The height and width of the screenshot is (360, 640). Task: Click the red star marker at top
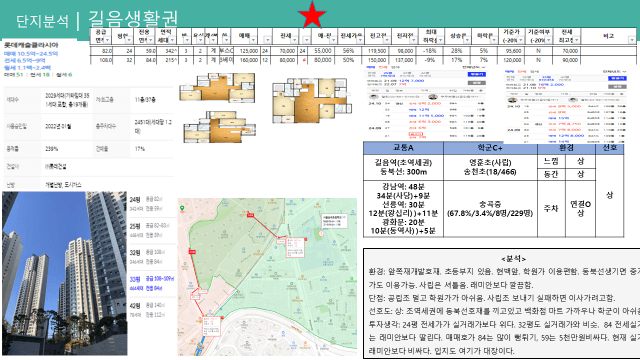coord(312,16)
